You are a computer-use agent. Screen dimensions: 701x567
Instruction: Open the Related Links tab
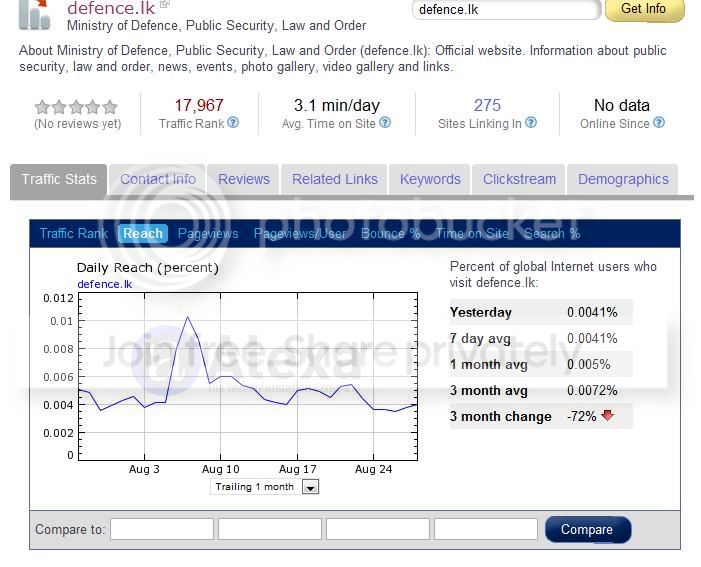pyautogui.click(x=334, y=179)
